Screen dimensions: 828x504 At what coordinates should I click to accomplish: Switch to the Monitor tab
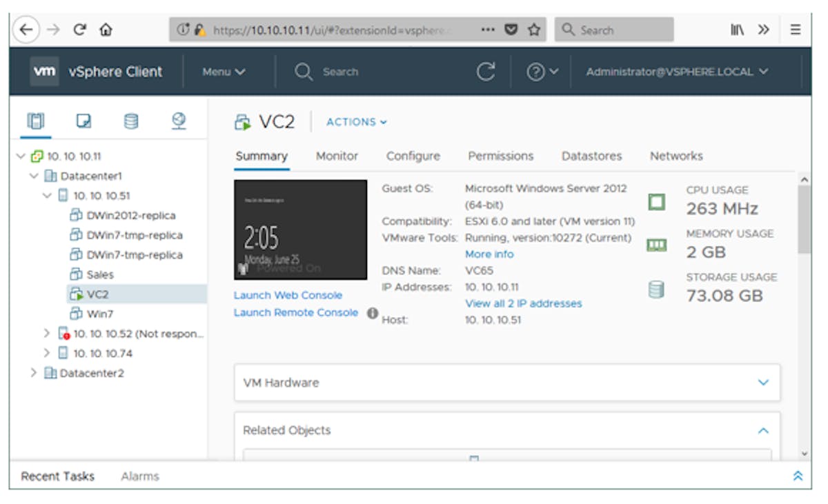point(337,156)
